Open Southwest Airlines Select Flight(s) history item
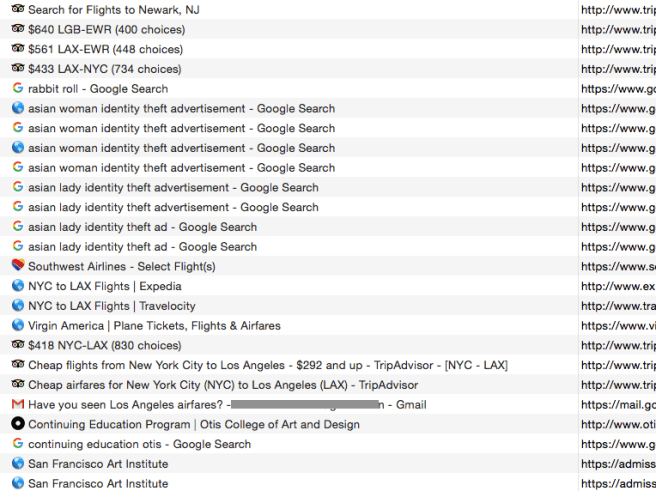Viewport: 656px width, 491px height. (121, 266)
